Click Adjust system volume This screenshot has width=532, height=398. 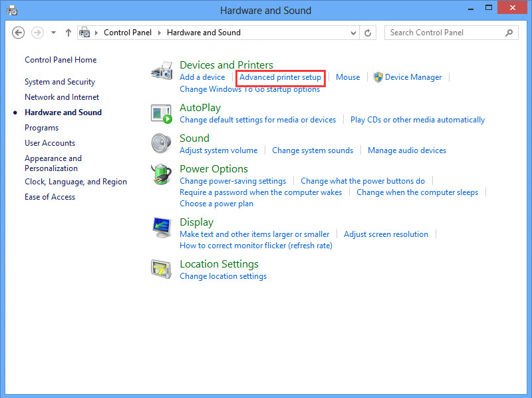click(219, 150)
